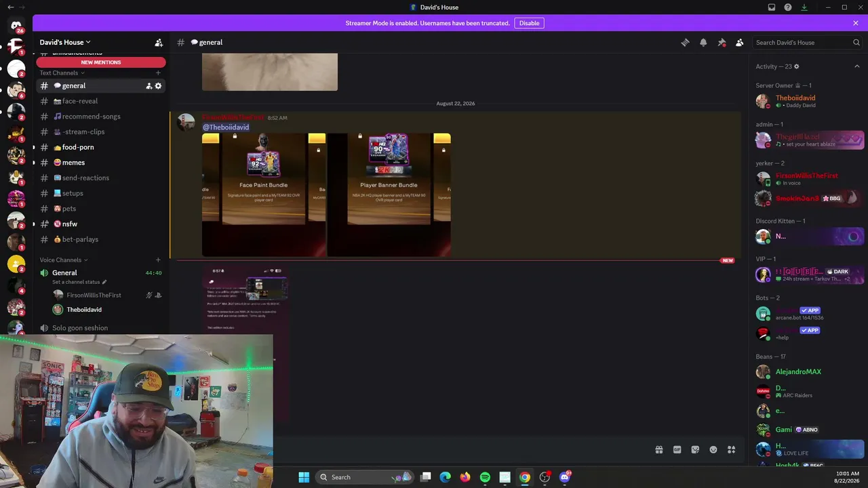The image size is (868, 488).
Task: Open Discord Help icon
Action: tap(788, 7)
